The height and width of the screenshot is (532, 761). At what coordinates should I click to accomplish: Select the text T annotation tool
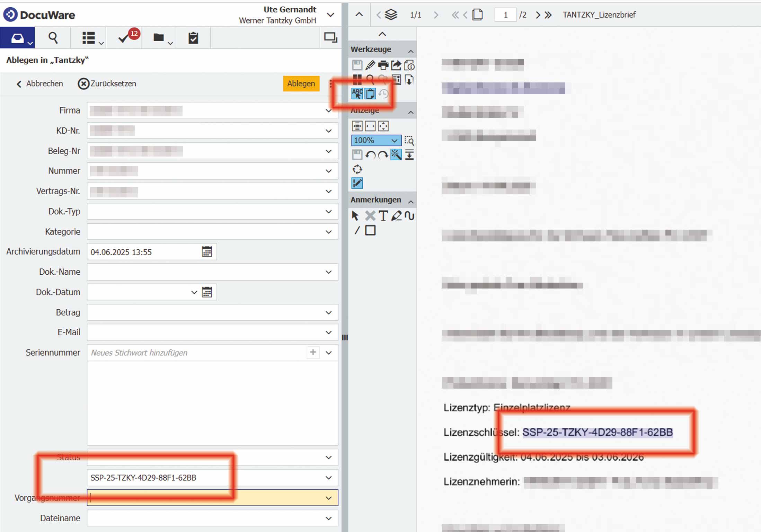(383, 216)
